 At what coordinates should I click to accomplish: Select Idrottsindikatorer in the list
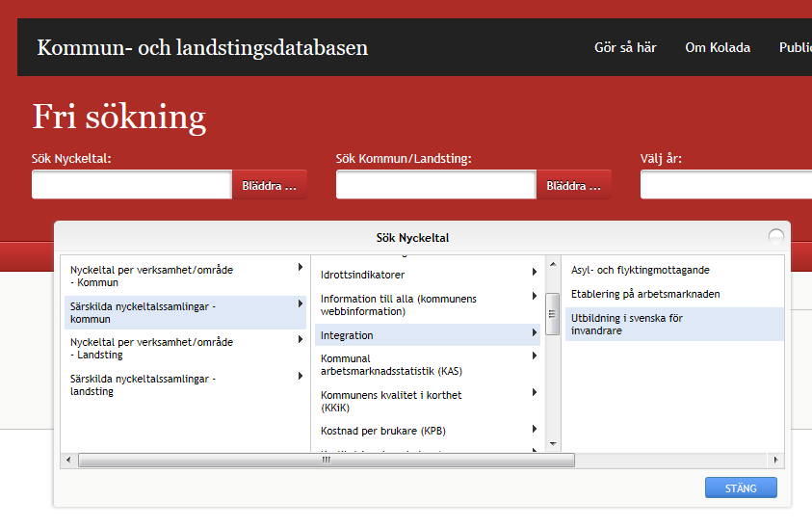pos(428,275)
